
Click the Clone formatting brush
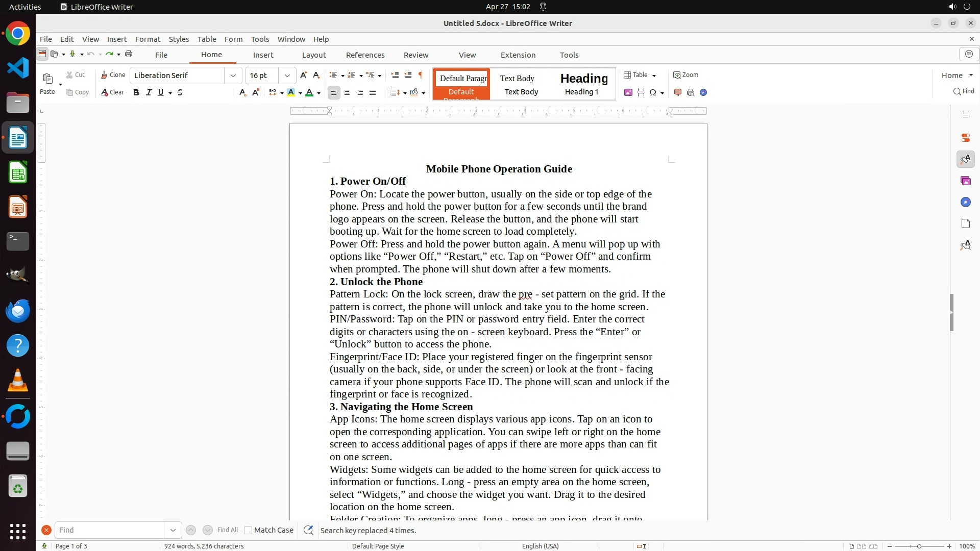click(113, 75)
